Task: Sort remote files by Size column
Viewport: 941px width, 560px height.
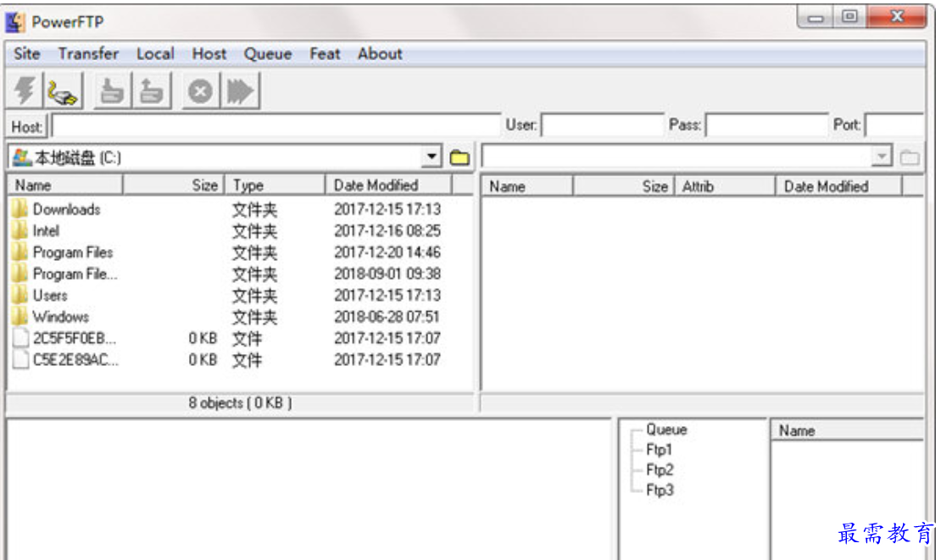Action: 624,186
